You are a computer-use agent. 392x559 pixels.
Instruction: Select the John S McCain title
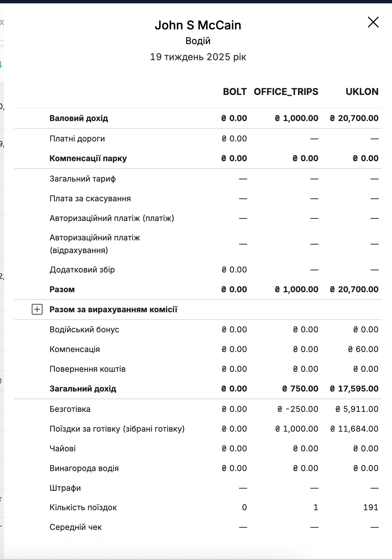pyautogui.click(x=198, y=25)
